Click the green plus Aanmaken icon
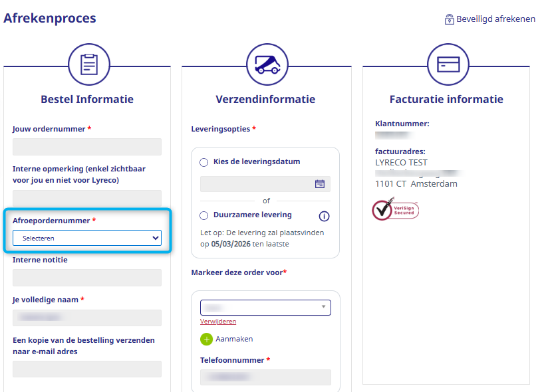 pyautogui.click(x=206, y=339)
